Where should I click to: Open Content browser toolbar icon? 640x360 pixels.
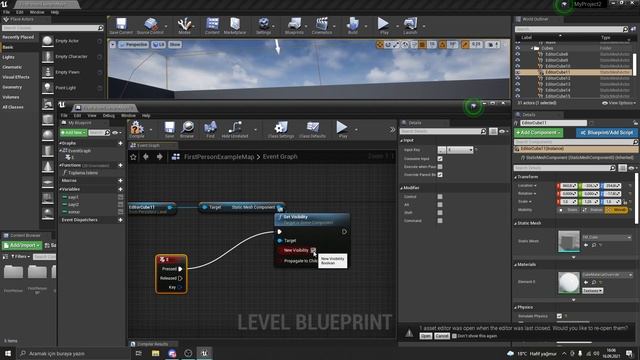click(x=212, y=26)
